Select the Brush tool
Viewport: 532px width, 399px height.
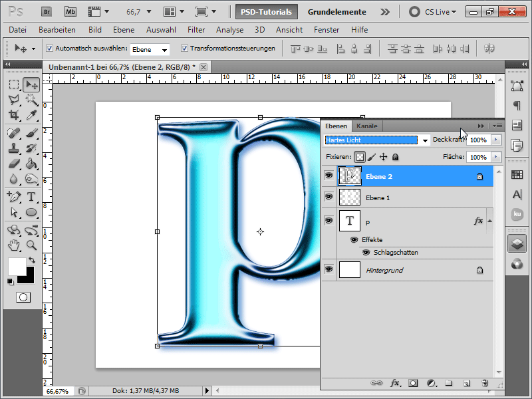(x=31, y=132)
